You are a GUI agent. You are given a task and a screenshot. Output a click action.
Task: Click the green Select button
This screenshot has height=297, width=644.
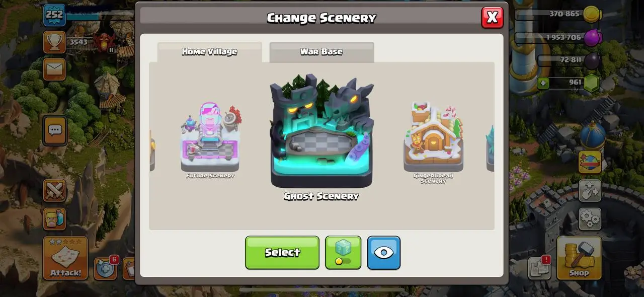point(282,252)
